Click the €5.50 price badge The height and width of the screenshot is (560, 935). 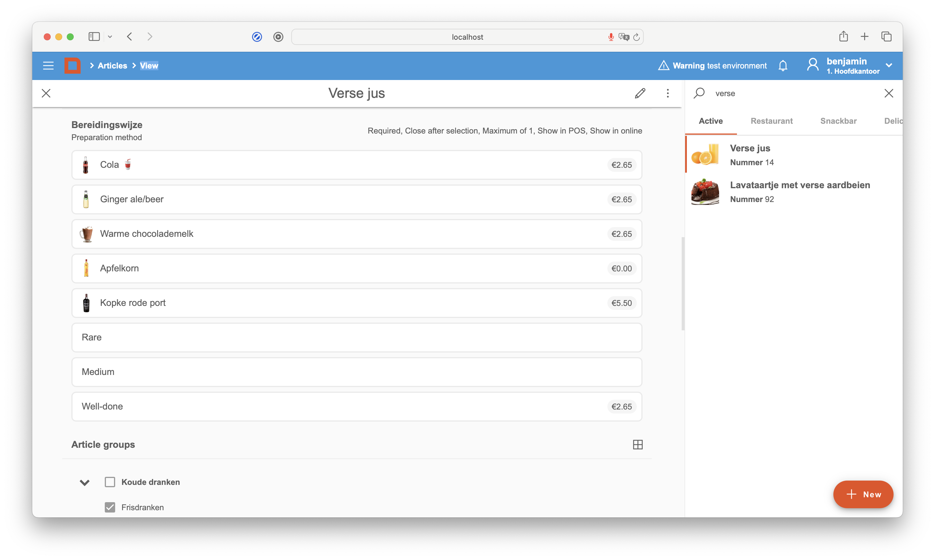coord(621,303)
